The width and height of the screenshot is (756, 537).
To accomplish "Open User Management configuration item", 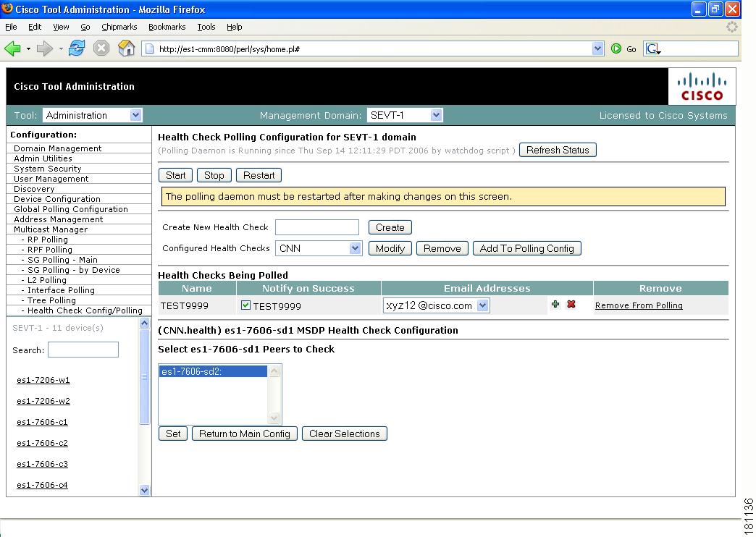I will [51, 179].
